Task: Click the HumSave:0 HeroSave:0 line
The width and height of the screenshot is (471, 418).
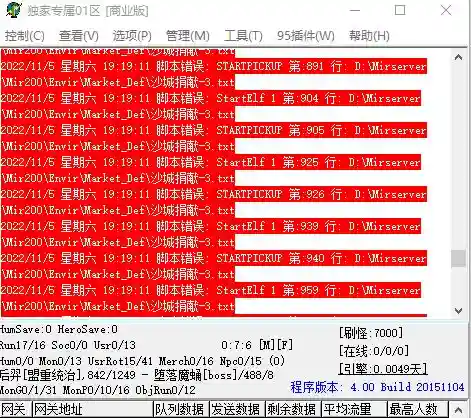Action: (x=59, y=329)
